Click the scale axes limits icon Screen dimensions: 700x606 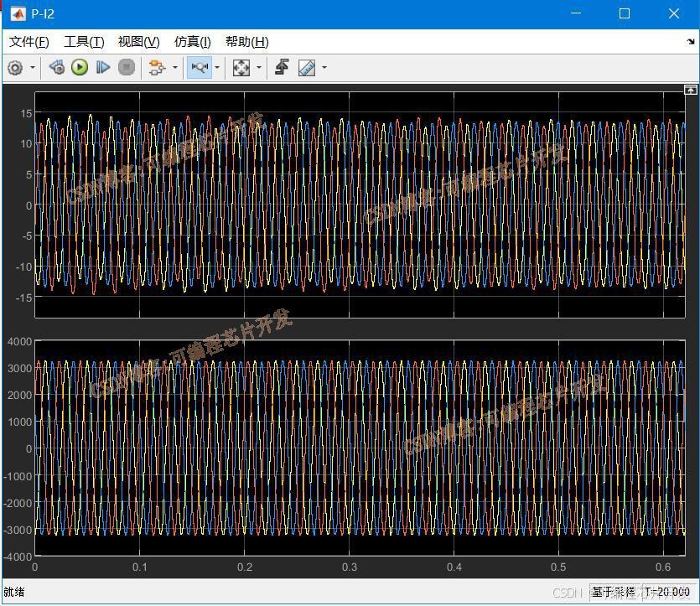(x=241, y=68)
